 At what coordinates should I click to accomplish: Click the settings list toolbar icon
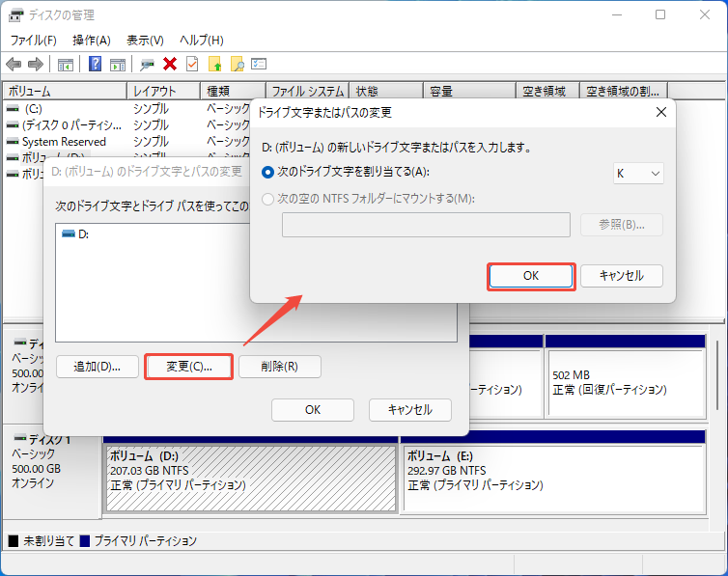point(259,64)
